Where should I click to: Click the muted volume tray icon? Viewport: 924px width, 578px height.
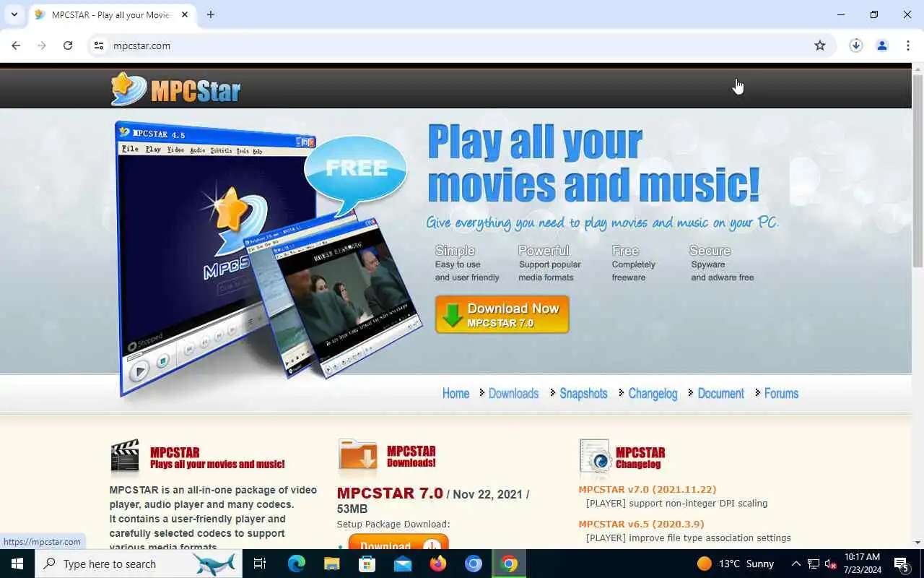[x=830, y=564]
